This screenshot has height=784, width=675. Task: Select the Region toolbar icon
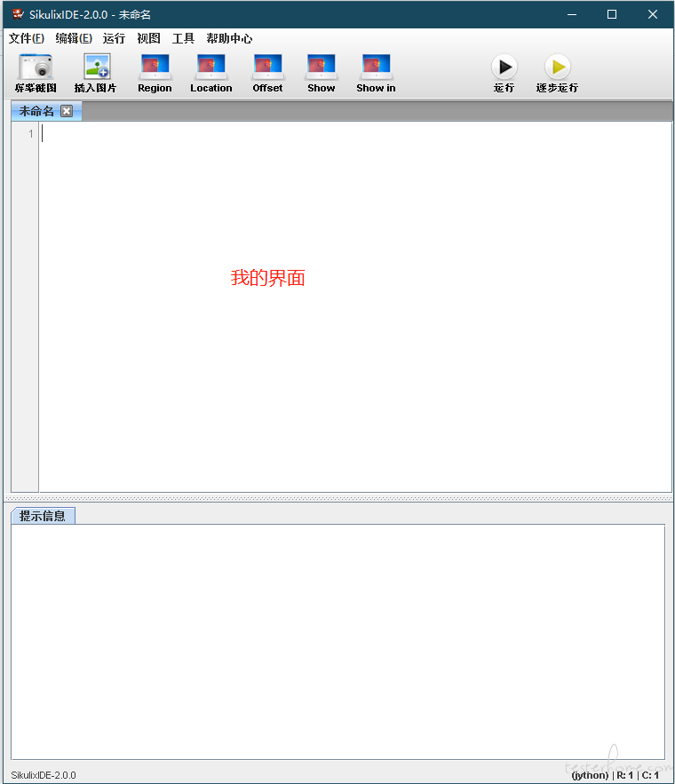click(x=155, y=67)
